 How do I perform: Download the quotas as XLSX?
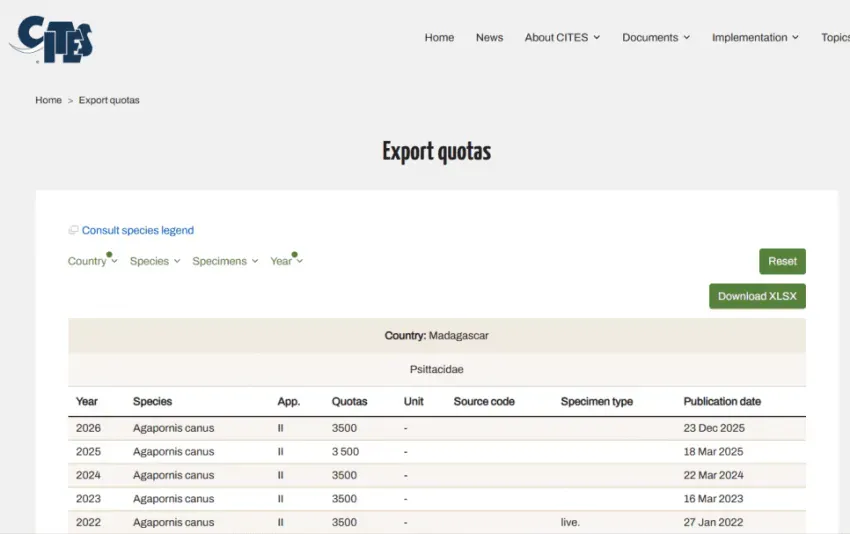tap(757, 296)
